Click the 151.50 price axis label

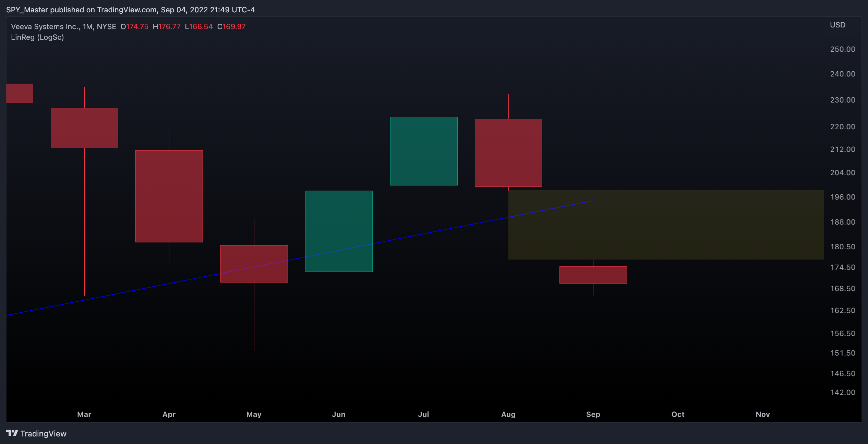pyautogui.click(x=843, y=353)
